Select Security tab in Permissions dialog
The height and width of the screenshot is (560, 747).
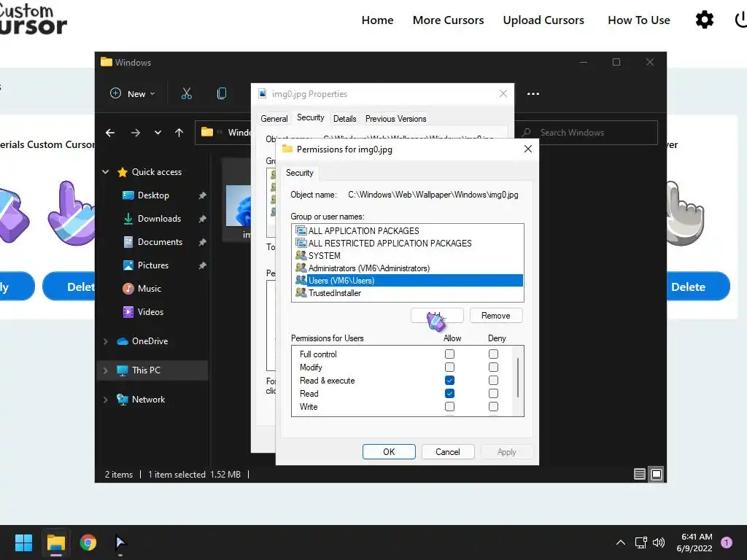pyautogui.click(x=300, y=173)
